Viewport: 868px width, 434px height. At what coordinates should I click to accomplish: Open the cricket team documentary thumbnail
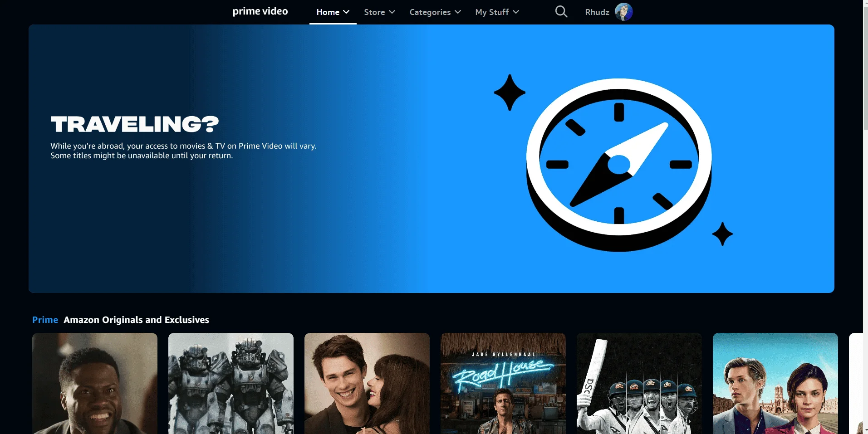[x=639, y=383]
